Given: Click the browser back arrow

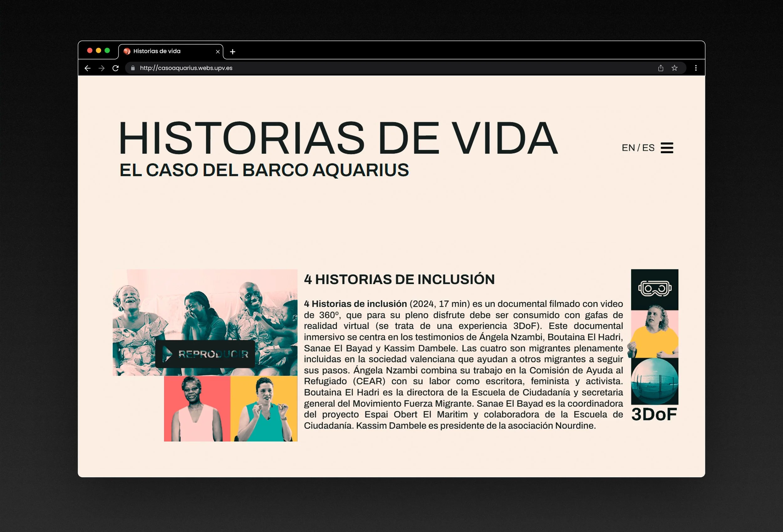Looking at the screenshot, I should point(88,68).
